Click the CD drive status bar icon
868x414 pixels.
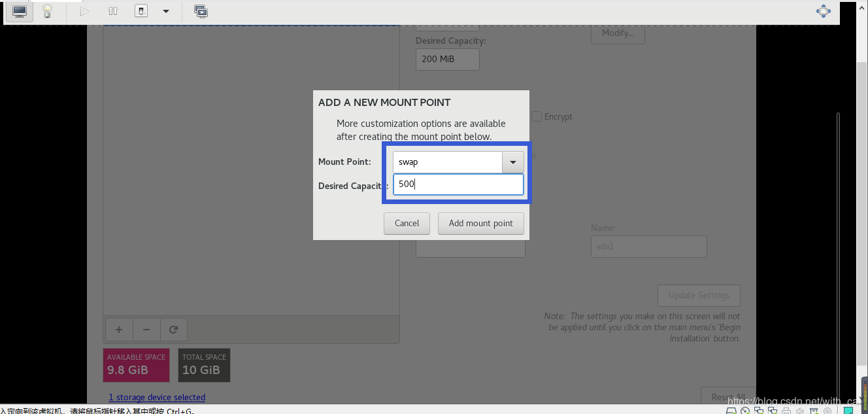pyautogui.click(x=745, y=410)
